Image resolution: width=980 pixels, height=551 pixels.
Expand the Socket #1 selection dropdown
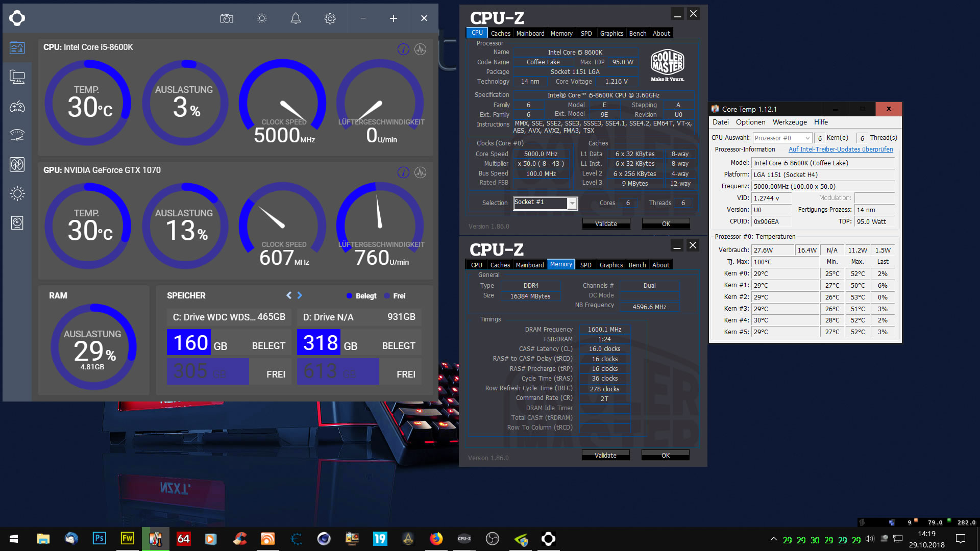point(572,203)
